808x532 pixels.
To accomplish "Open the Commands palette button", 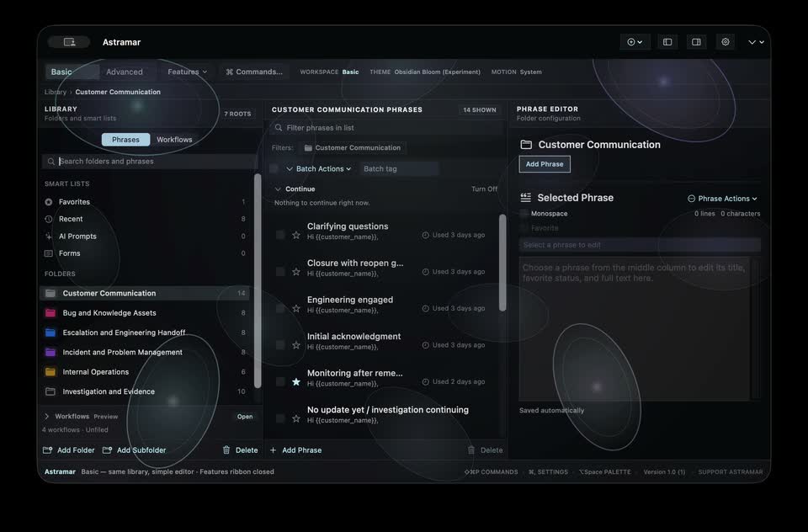I will 254,72.
